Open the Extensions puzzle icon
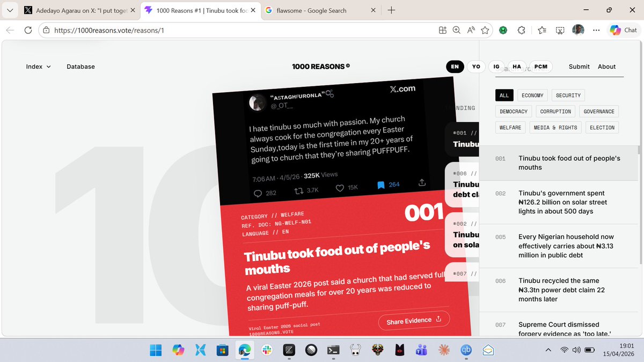This screenshot has width=644, height=362. pos(521,31)
